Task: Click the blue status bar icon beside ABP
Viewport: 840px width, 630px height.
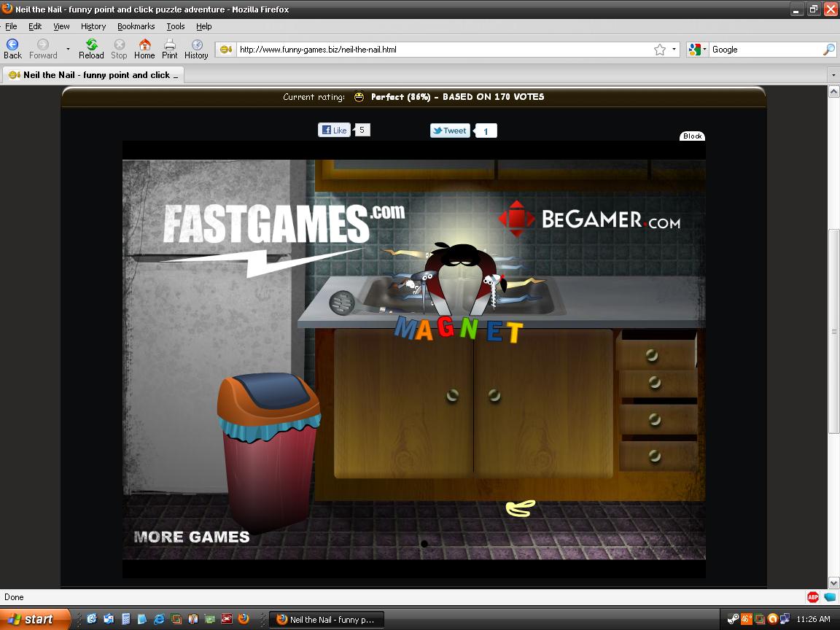Action: (x=830, y=596)
